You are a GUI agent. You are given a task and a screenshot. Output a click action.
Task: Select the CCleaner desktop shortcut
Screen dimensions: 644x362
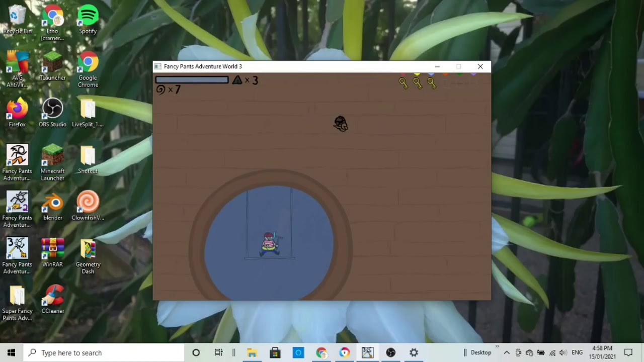52,300
